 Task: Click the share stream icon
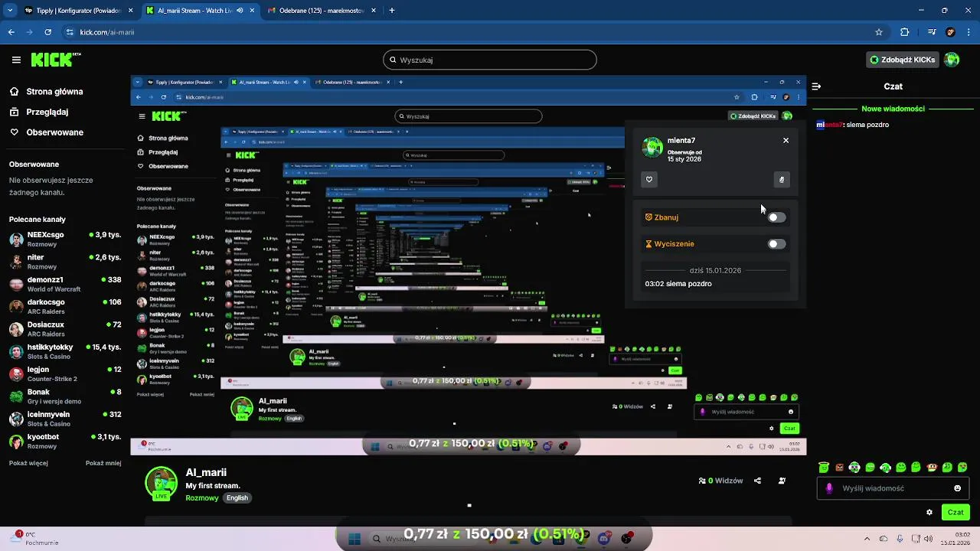pyautogui.click(x=757, y=481)
